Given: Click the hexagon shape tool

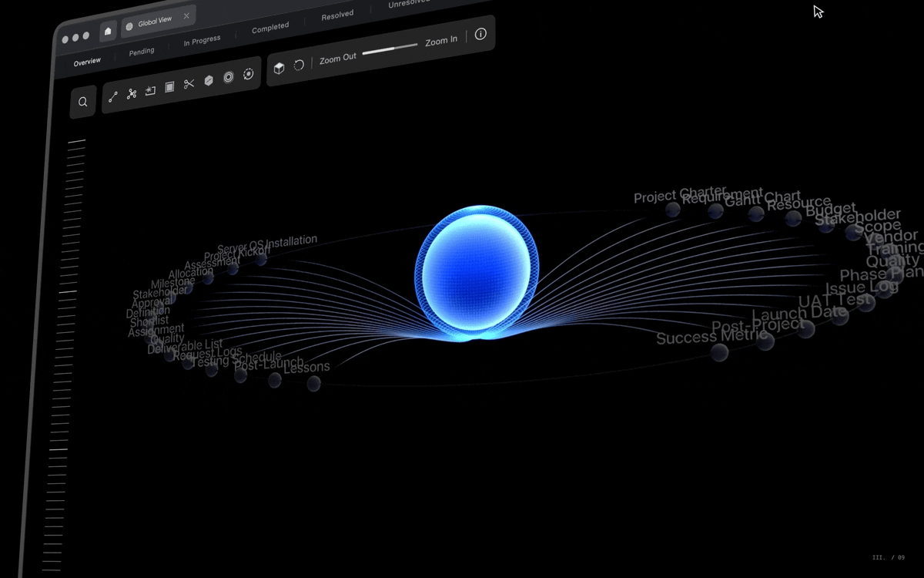Looking at the screenshot, I should (x=209, y=81).
